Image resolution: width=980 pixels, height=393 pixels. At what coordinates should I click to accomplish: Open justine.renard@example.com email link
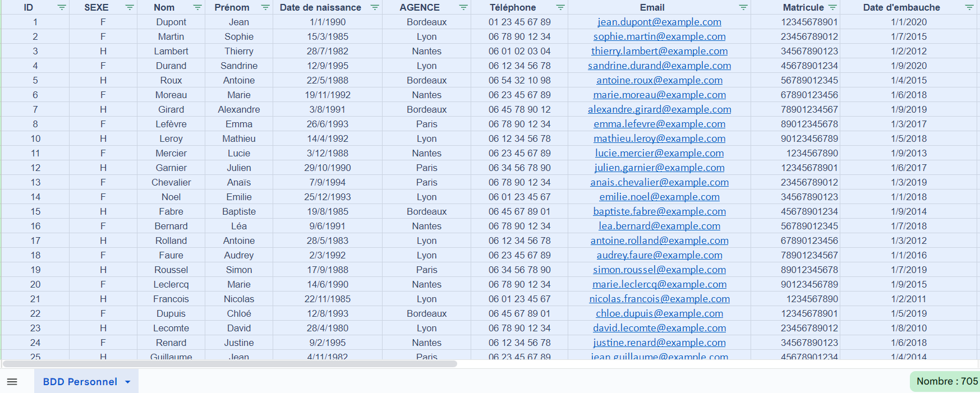coord(659,343)
